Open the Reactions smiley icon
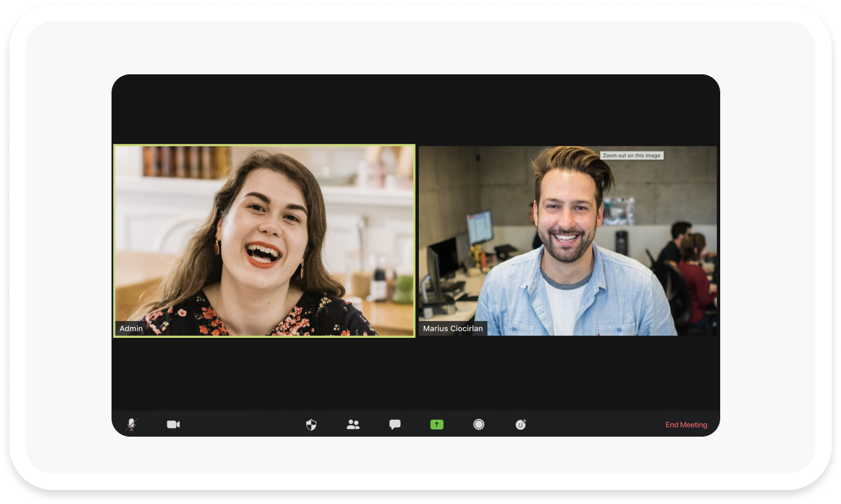The height and width of the screenshot is (504, 841). [x=521, y=424]
